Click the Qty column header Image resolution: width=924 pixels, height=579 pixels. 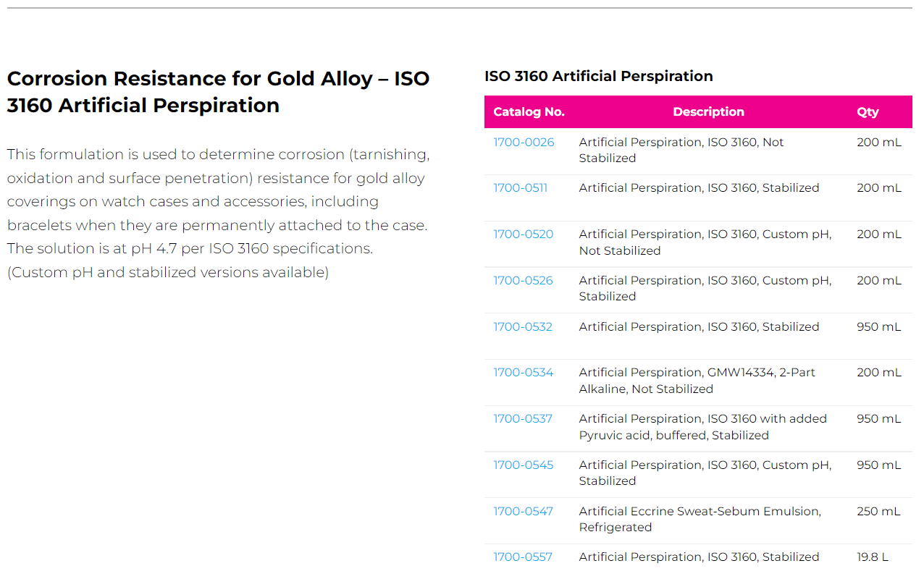868,112
